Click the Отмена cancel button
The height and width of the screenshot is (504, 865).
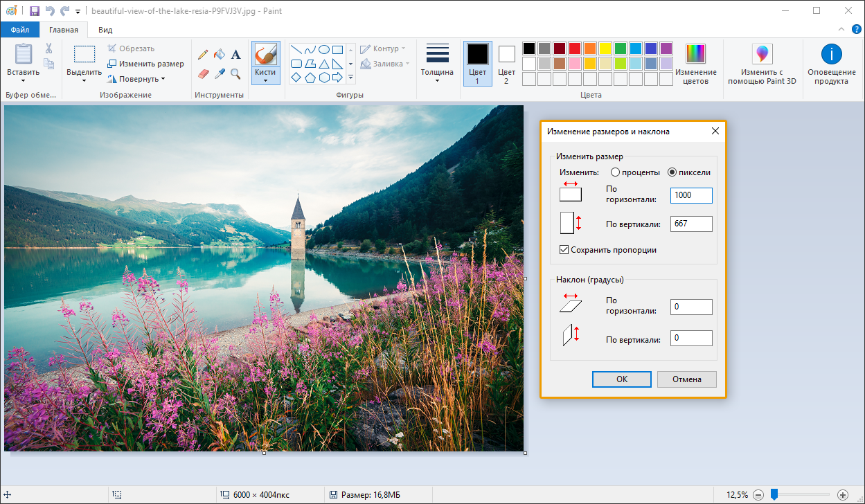pos(686,379)
